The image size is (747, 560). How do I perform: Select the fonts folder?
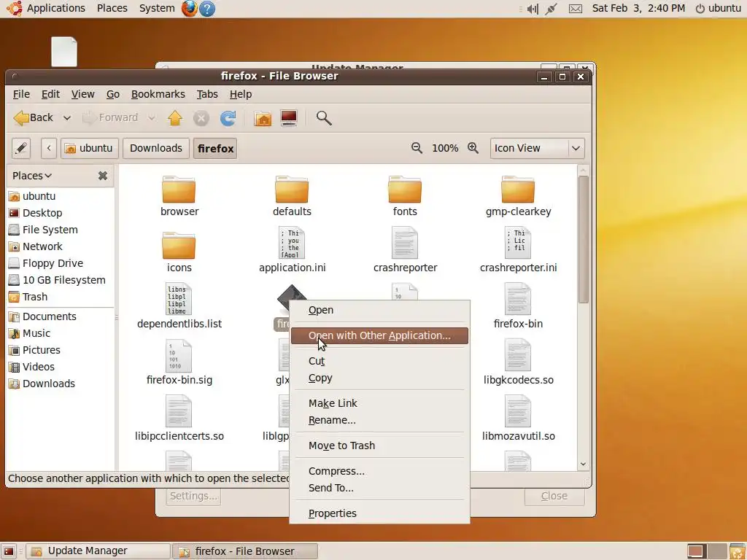405,196
